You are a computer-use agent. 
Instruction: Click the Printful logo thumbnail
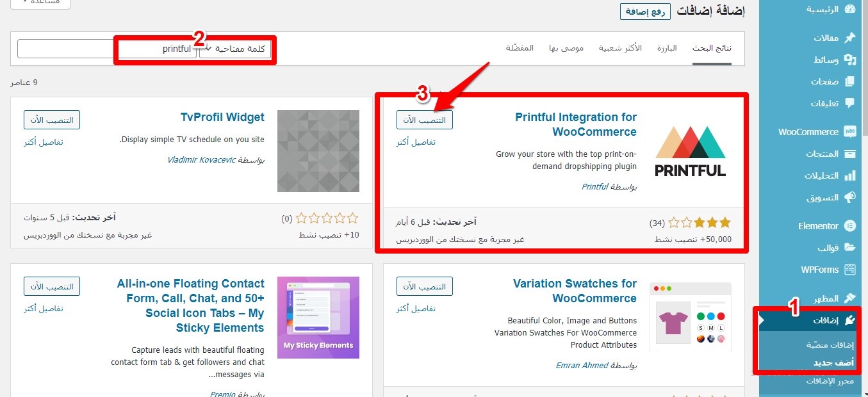point(690,151)
